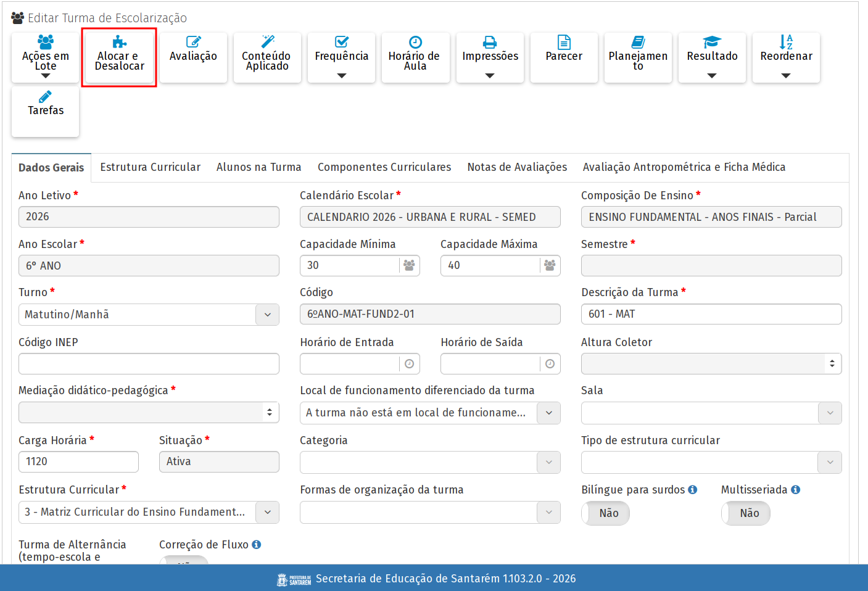Click the Altura Coletor stepper arrows
Viewport: 868px width, 591px height.
[832, 364]
